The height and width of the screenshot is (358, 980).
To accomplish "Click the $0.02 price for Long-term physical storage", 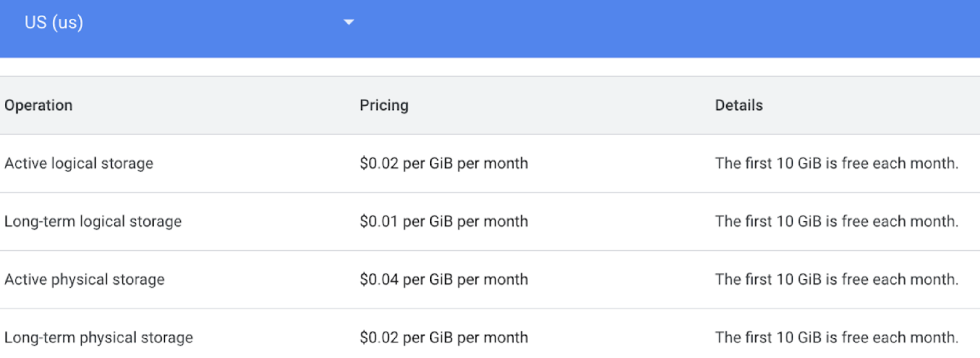I will coord(444,338).
